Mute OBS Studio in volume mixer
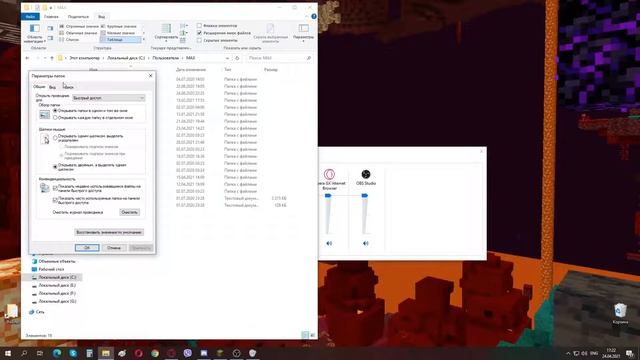This screenshot has height=360, width=640. pyautogui.click(x=366, y=243)
